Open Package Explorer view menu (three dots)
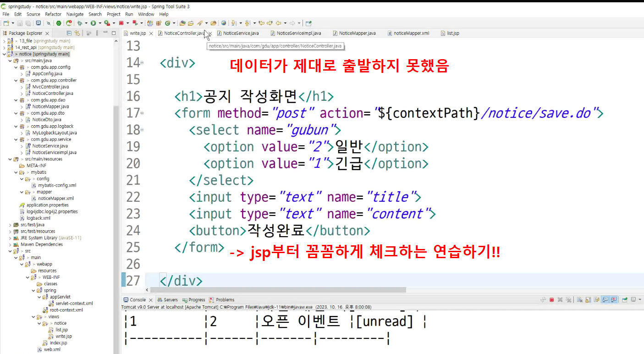The height and width of the screenshot is (354, 644). (x=97, y=33)
